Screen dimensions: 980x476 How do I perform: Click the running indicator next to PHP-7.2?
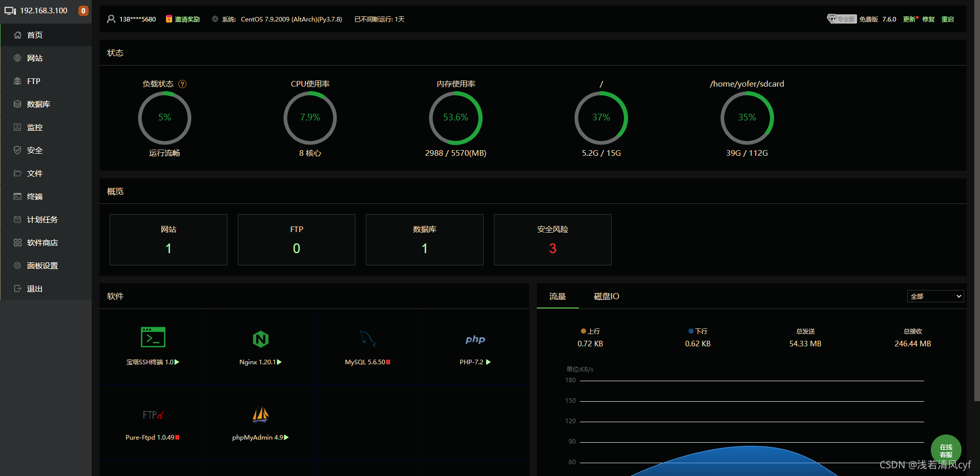tap(488, 362)
